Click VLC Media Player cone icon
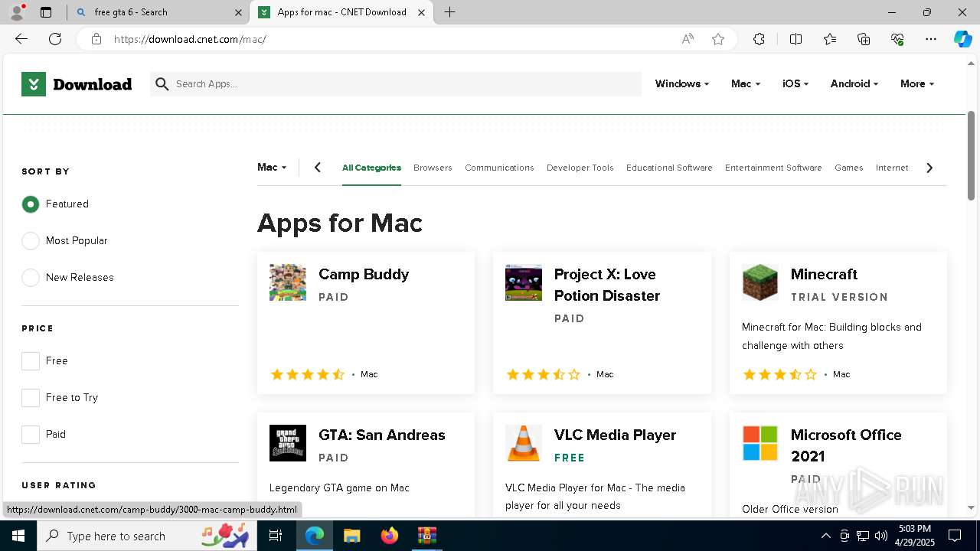The height and width of the screenshot is (551, 980). 524,443
